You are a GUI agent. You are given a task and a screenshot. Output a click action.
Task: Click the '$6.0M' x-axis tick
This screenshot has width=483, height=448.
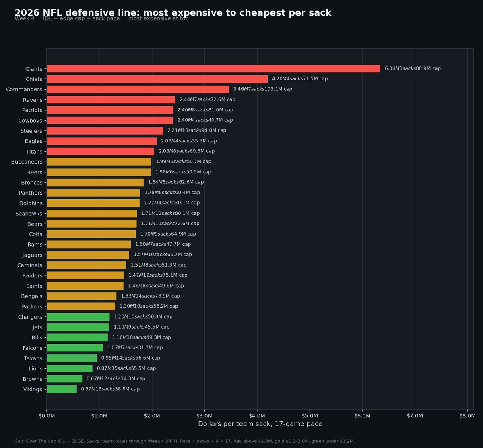362,416
